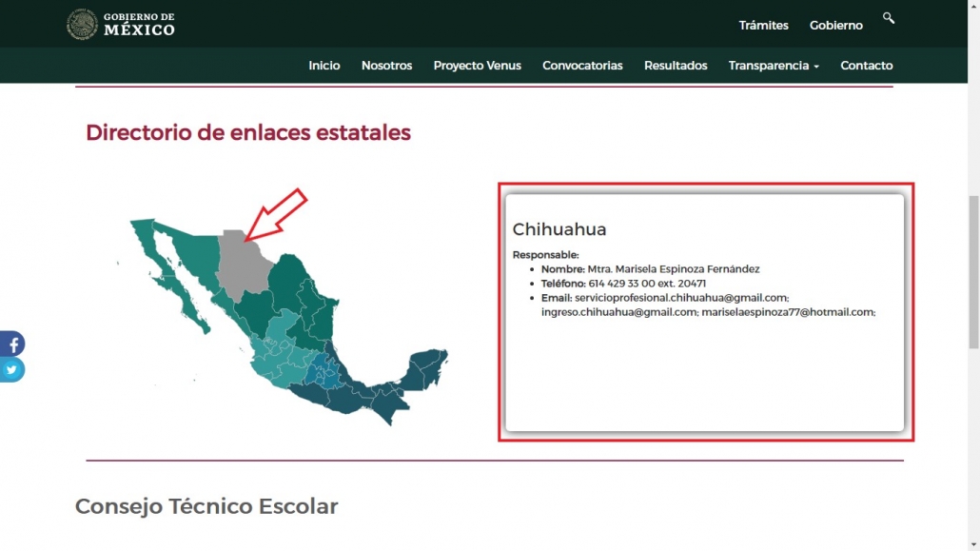View the Resultados page
The width and height of the screenshot is (980, 551).
click(x=676, y=66)
